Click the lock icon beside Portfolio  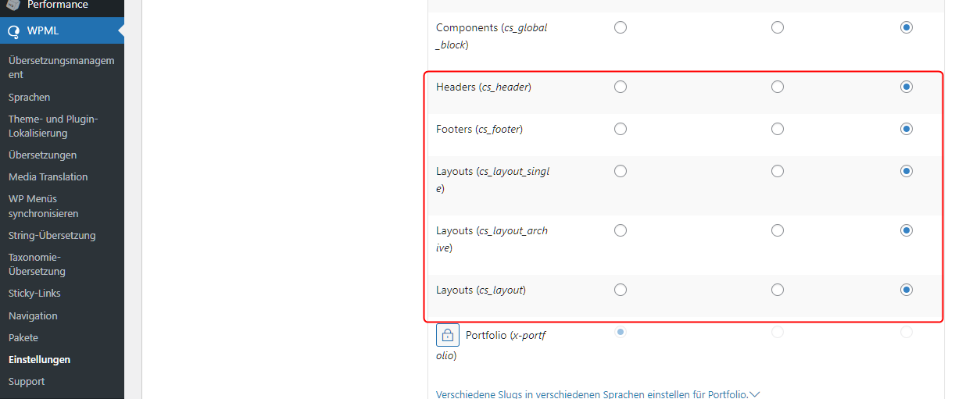point(447,335)
